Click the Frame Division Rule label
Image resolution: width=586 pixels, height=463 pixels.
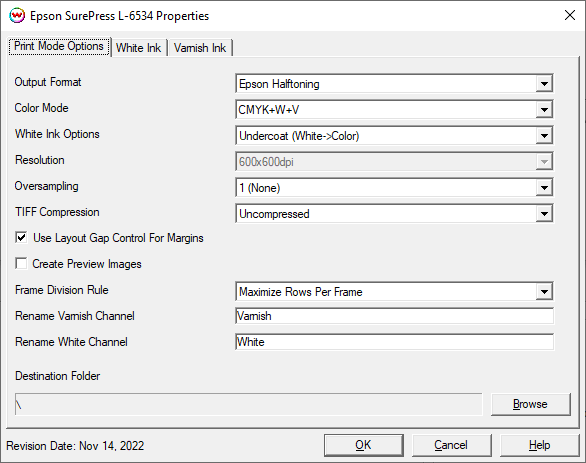[x=62, y=290]
